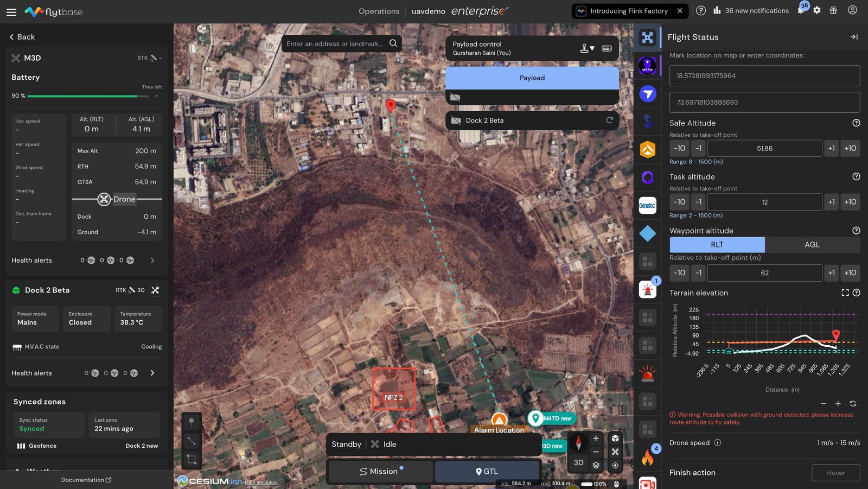868x489 pixels.
Task: Fullscreen the Terrain elevation chart
Action: tap(845, 293)
